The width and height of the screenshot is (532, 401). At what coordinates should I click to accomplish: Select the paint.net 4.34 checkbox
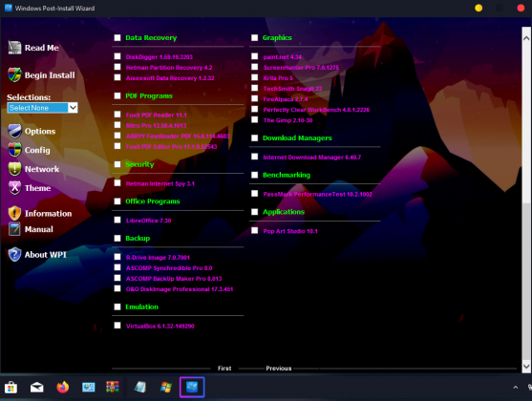(254, 56)
